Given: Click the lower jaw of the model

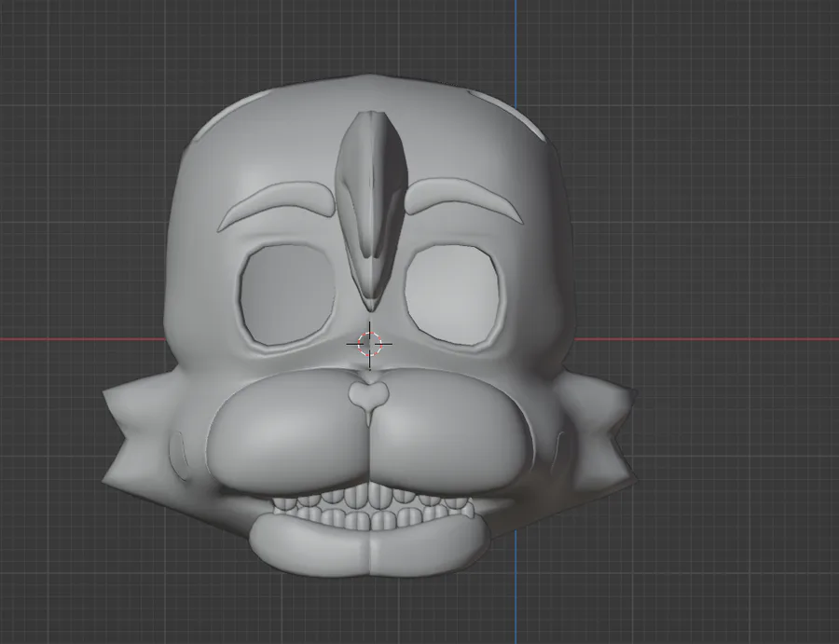Looking at the screenshot, I should (369, 547).
